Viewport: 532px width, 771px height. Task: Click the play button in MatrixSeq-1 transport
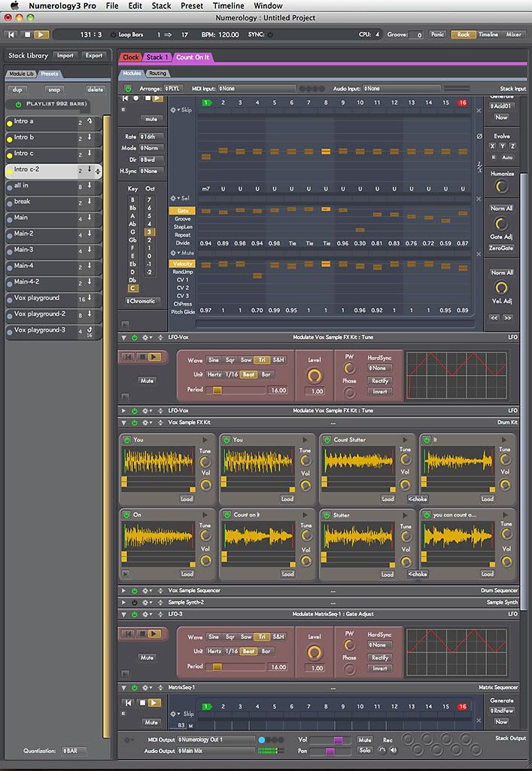[x=155, y=703]
